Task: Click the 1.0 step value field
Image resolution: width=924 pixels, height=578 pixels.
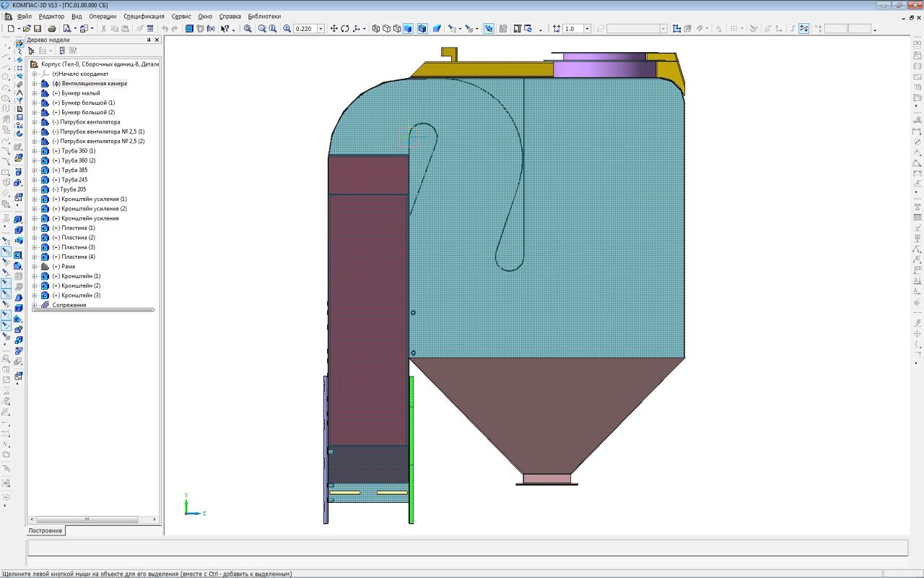Action: 572,29
